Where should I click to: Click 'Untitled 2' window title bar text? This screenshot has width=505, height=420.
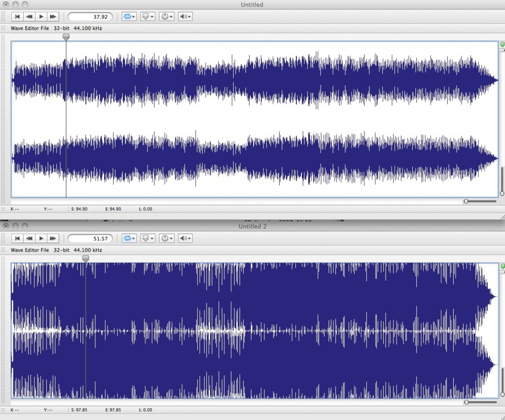pyautogui.click(x=252, y=226)
